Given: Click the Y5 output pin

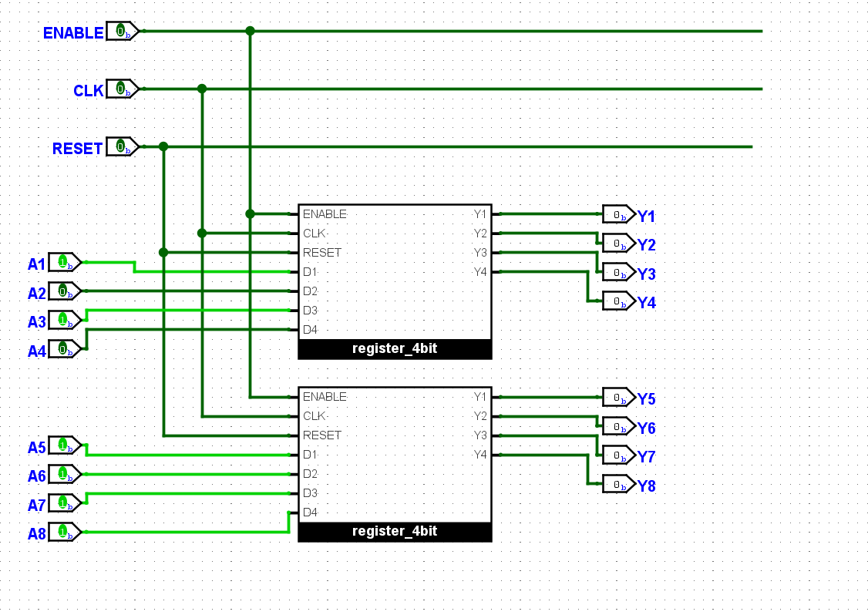Looking at the screenshot, I should pyautogui.click(x=617, y=398).
